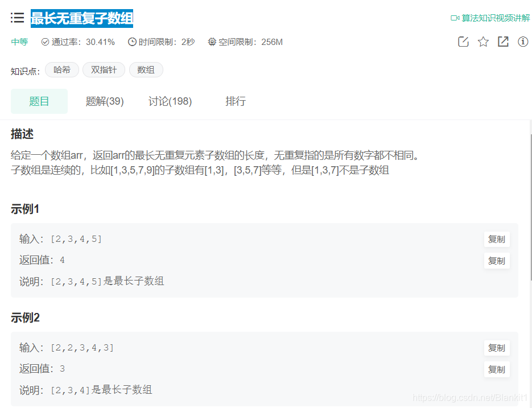Click the checkmark icon beside 通过率
This screenshot has width=532, height=408.
click(44, 41)
